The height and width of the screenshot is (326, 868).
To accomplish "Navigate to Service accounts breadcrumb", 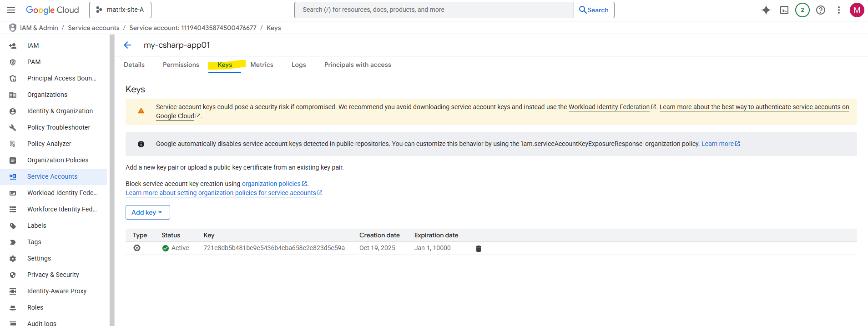I will click(93, 28).
